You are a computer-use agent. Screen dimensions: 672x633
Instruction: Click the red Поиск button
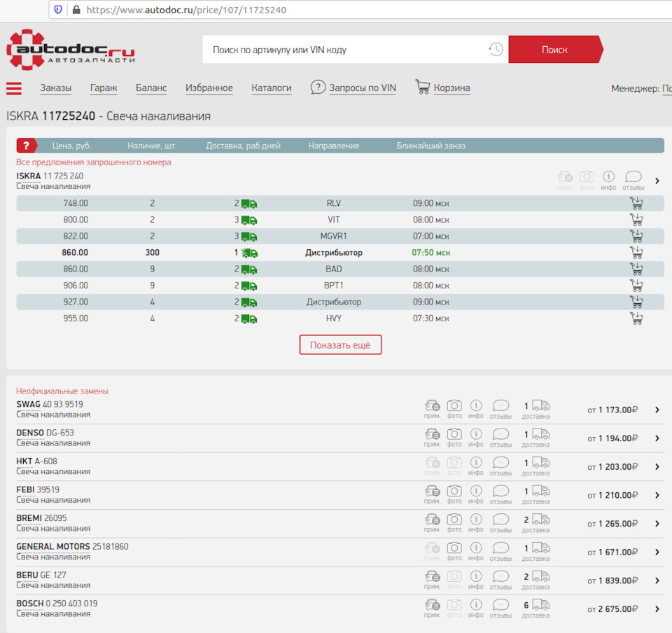point(555,49)
